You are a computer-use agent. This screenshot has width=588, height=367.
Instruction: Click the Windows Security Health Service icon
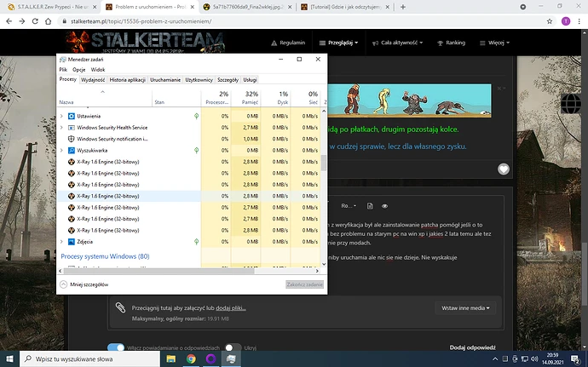coord(72,128)
